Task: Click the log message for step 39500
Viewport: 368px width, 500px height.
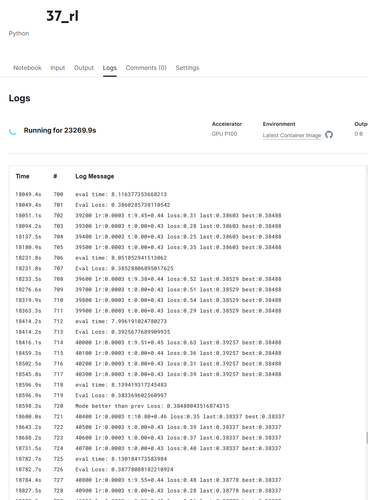Action: (x=178, y=247)
